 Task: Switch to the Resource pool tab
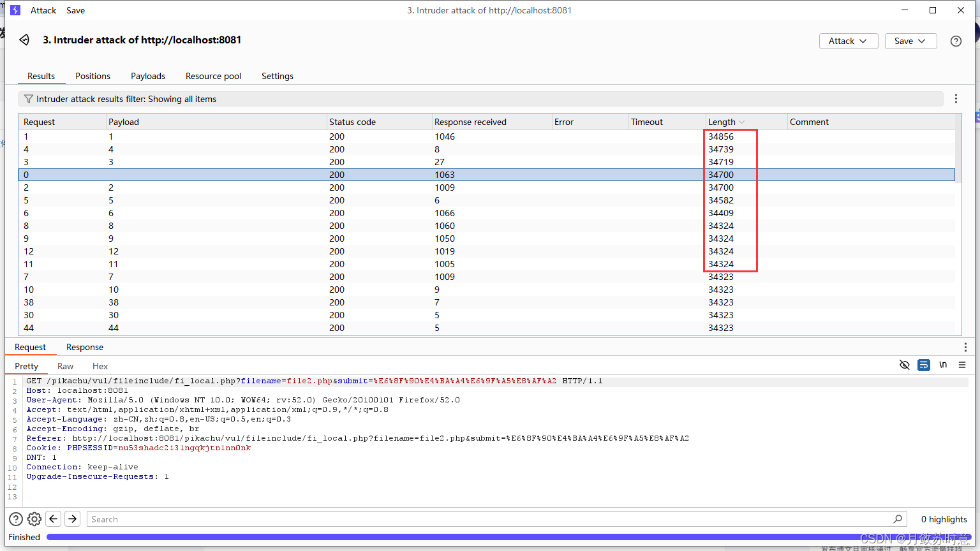click(x=213, y=76)
